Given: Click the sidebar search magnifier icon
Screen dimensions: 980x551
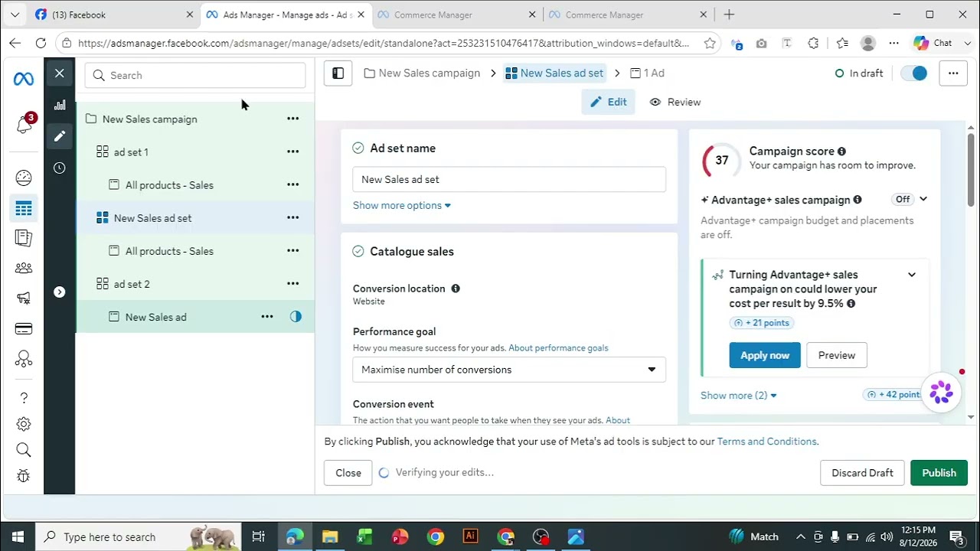Looking at the screenshot, I should (x=24, y=450).
